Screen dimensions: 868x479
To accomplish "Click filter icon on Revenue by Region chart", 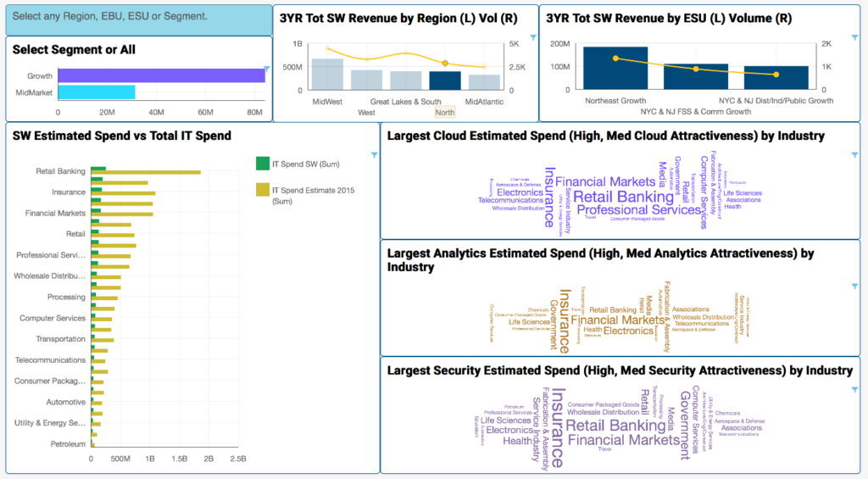I will click(533, 37).
